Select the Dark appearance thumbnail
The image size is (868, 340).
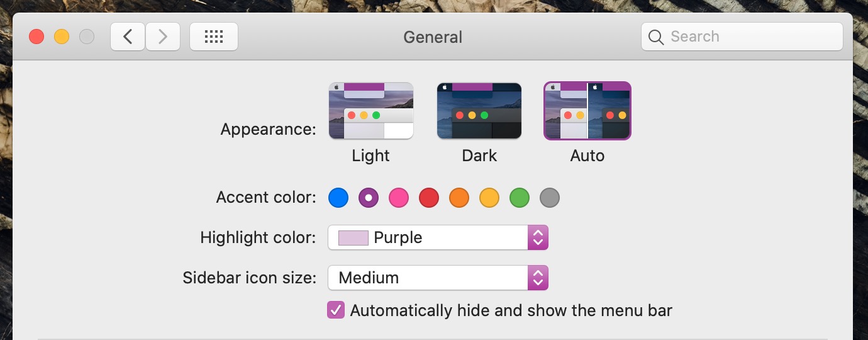coord(479,111)
